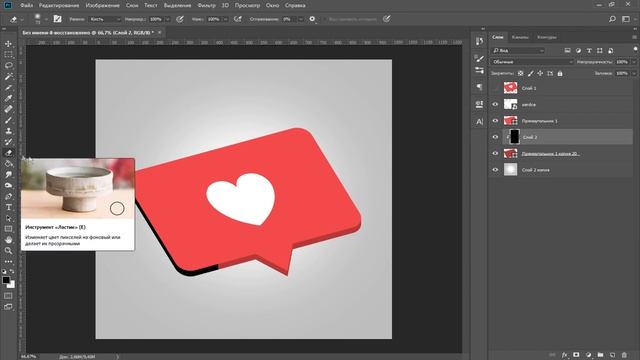Show hidden layer Слой 1
The height and width of the screenshot is (360, 640).
click(x=496, y=88)
